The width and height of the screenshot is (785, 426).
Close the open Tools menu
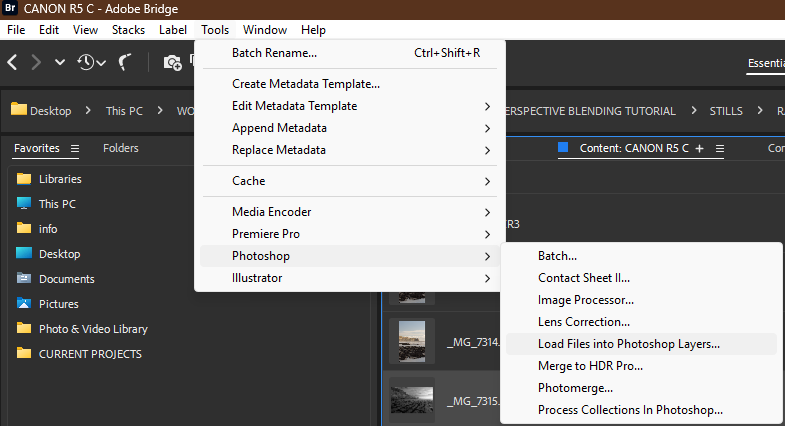(215, 30)
